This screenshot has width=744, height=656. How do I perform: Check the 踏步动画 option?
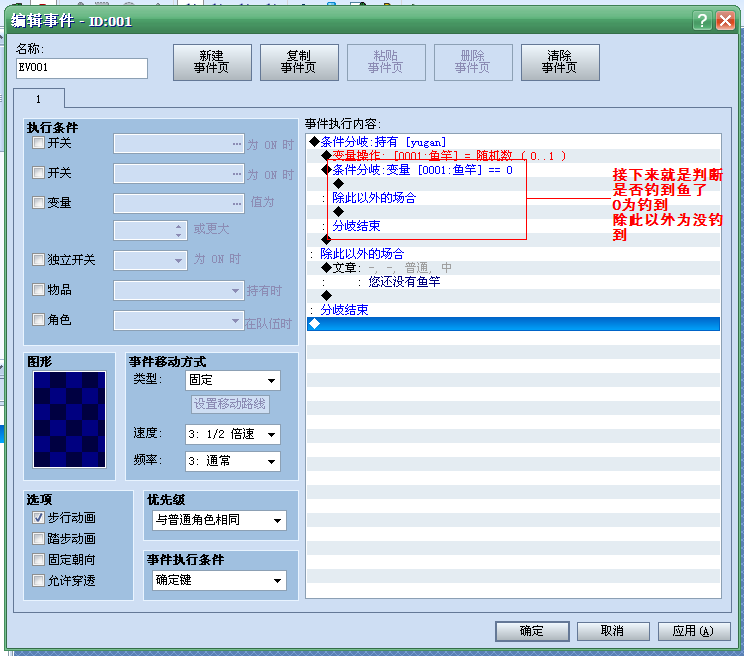coord(38,538)
